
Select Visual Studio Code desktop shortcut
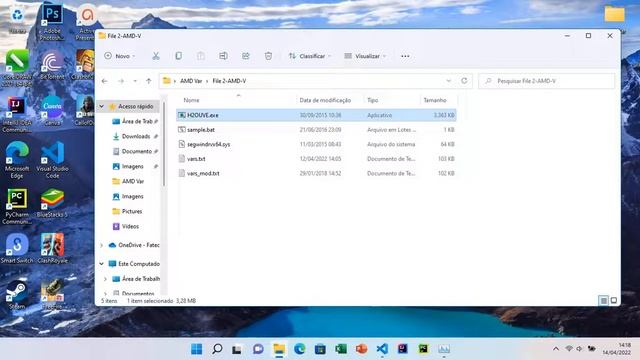(52, 160)
